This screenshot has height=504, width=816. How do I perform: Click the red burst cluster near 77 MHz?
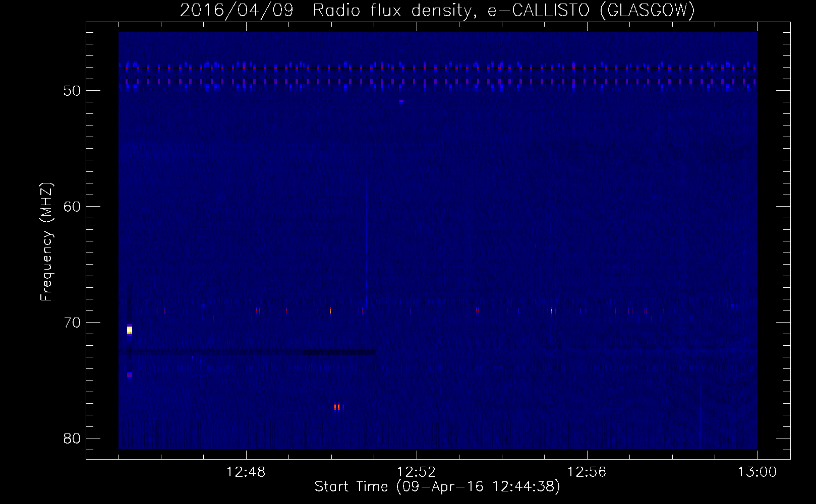pos(339,407)
